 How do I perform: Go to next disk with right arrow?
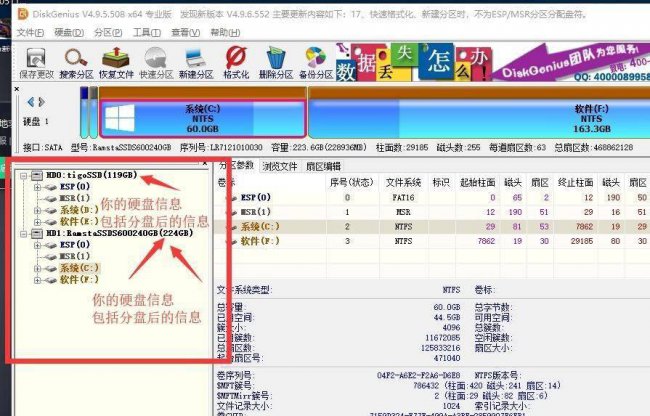(41, 102)
